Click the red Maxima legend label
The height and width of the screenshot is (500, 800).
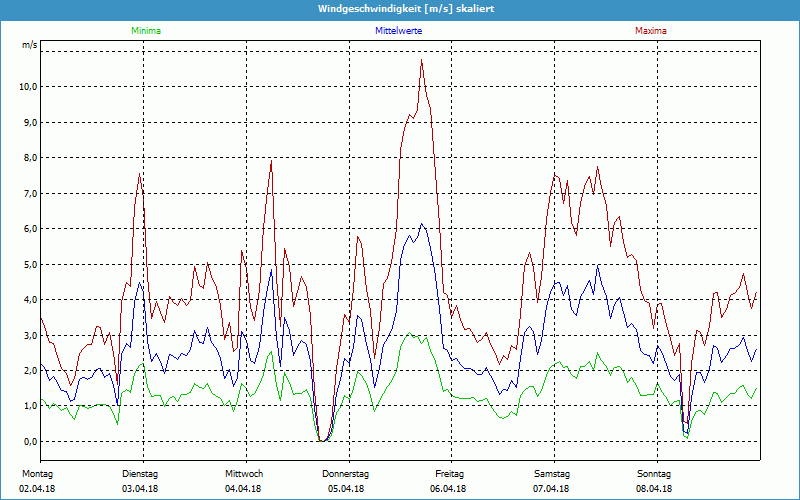(651, 31)
